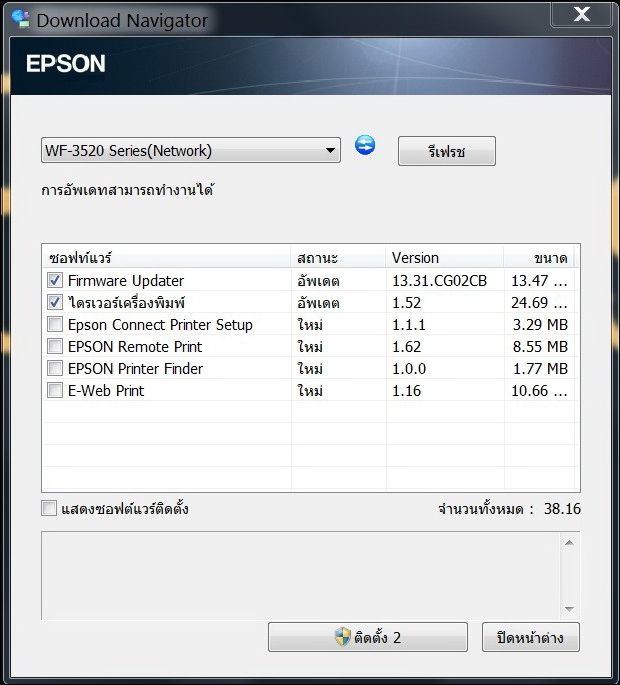Click the ติดตั้ง 2 install button
620x685 pixels.
[x=368, y=637]
